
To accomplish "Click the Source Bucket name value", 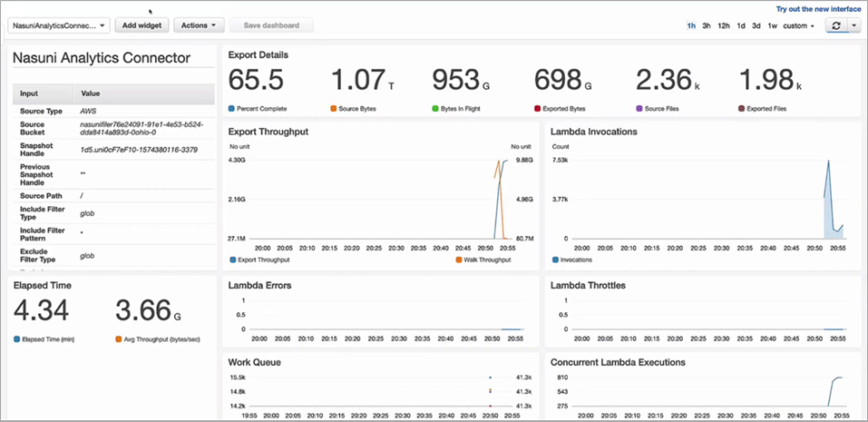I will [141, 129].
